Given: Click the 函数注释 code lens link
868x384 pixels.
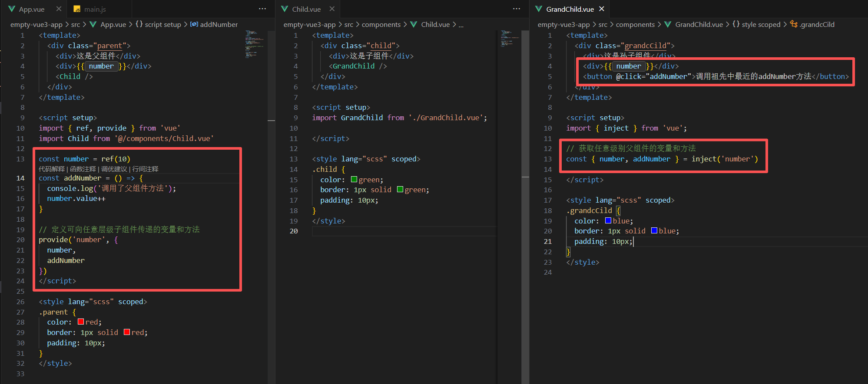Looking at the screenshot, I should point(83,169).
